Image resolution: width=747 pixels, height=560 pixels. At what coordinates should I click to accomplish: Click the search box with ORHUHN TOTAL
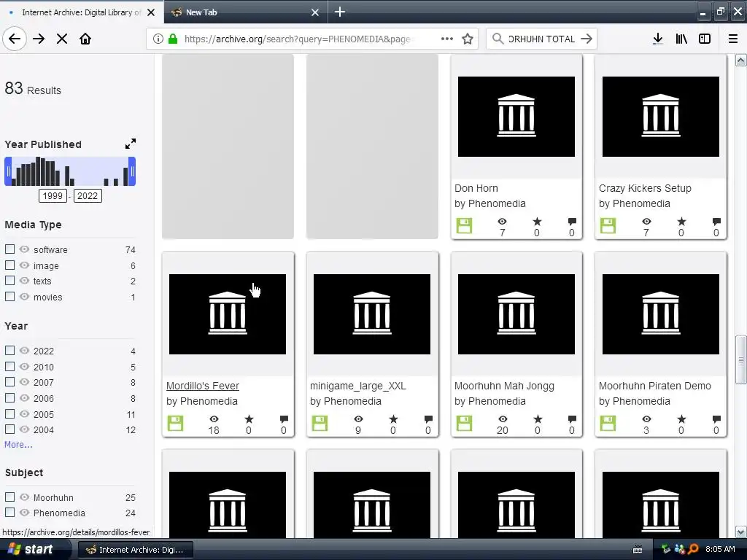click(541, 39)
